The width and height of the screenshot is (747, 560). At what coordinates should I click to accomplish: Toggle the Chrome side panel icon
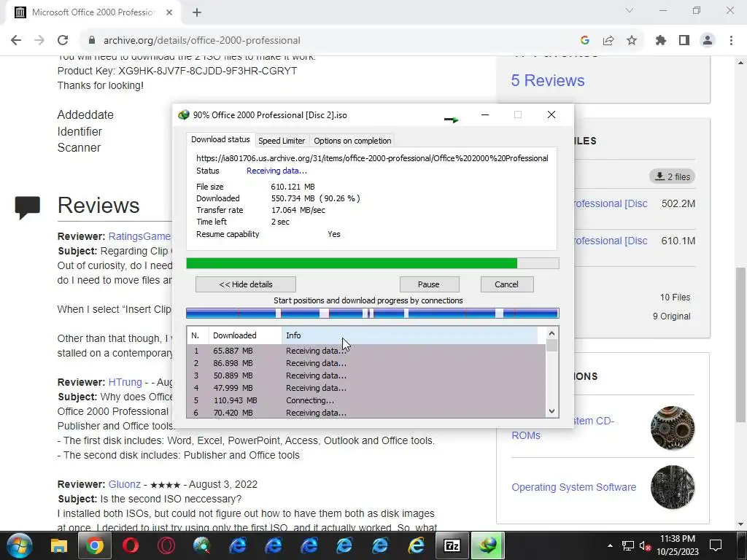(684, 41)
